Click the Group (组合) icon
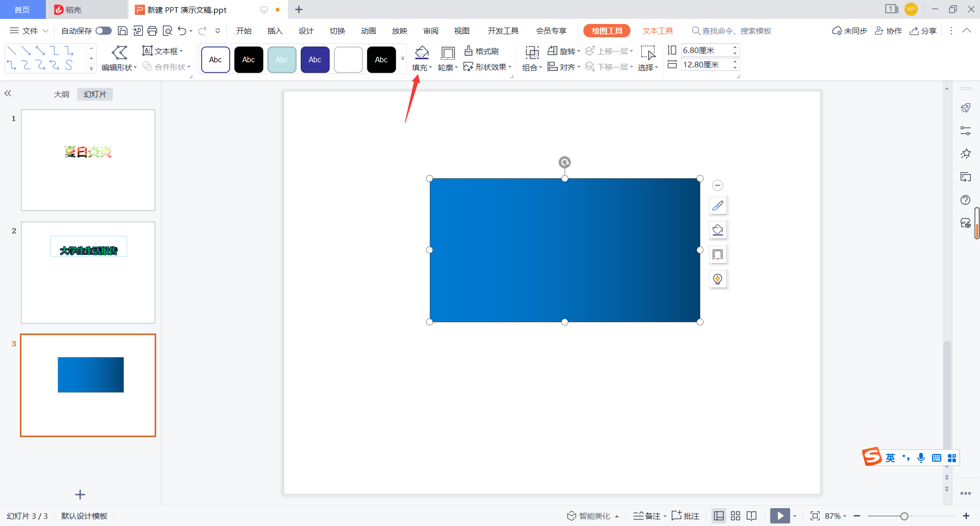This screenshot has width=980, height=526. click(x=532, y=53)
